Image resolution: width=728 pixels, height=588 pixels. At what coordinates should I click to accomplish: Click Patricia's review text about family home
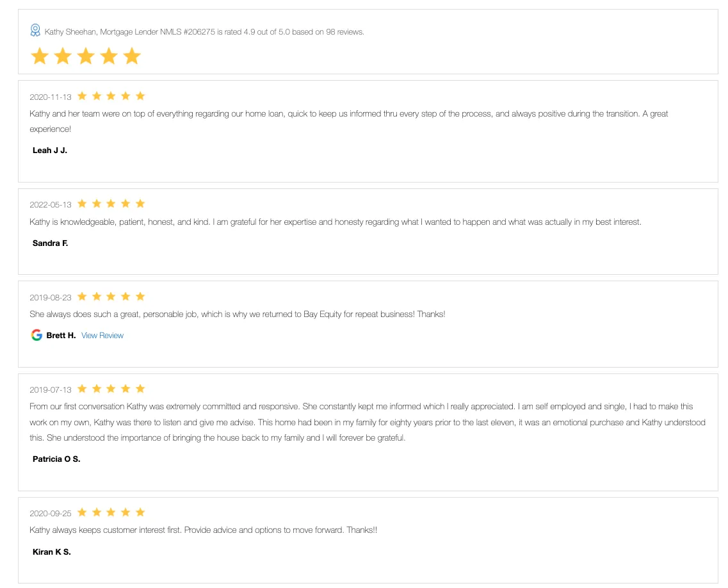pyautogui.click(x=368, y=422)
